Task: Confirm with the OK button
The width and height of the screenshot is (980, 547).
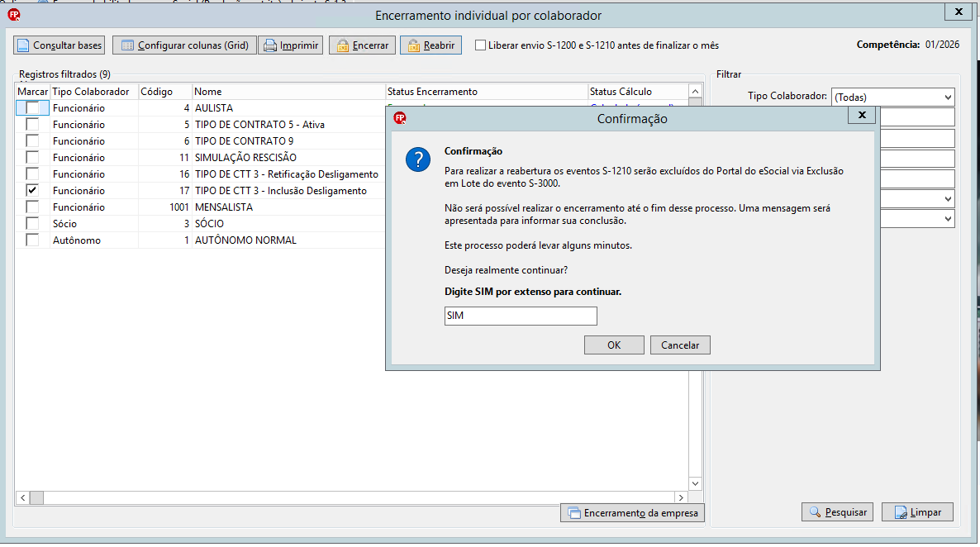Action: [x=614, y=345]
